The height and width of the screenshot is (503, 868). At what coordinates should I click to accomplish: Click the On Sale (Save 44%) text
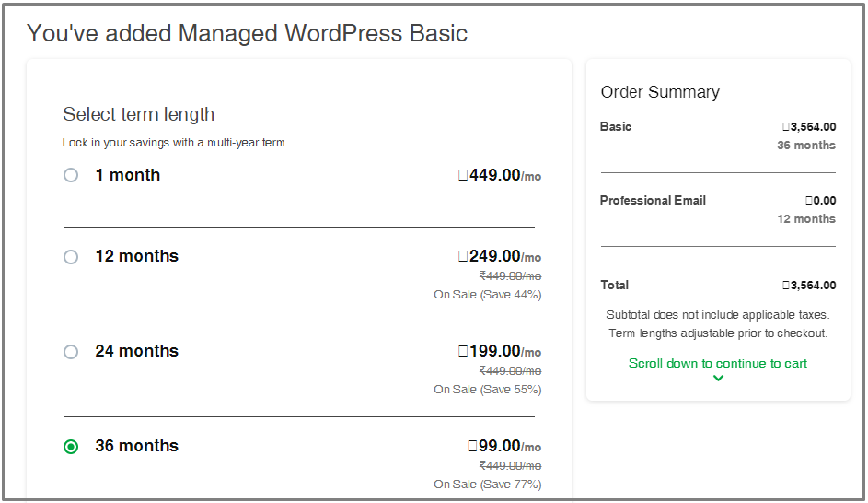[488, 295]
